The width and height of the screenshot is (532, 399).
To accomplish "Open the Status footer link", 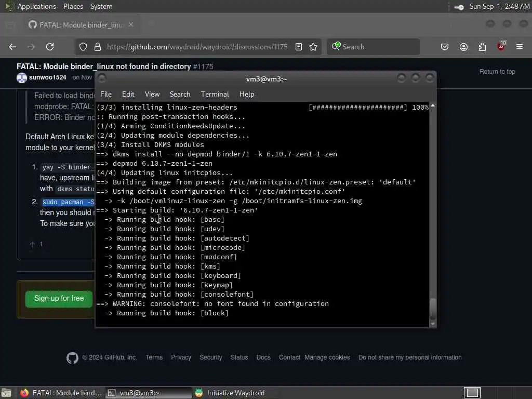I will 239,357.
